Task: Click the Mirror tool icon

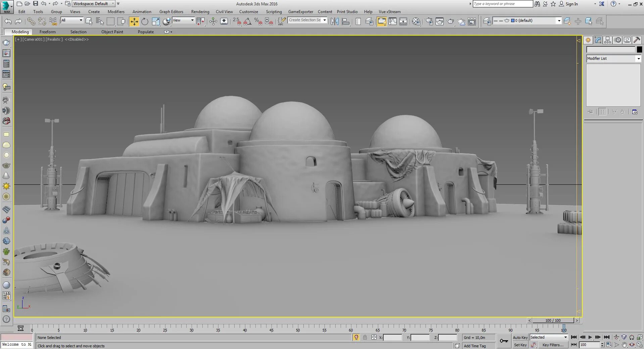Action: coord(335,21)
